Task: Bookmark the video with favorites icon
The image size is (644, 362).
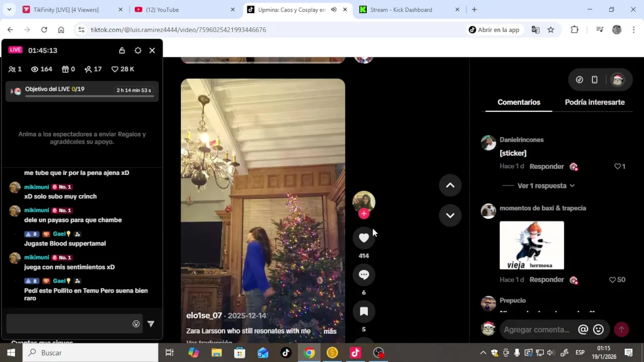Action: [364, 312]
